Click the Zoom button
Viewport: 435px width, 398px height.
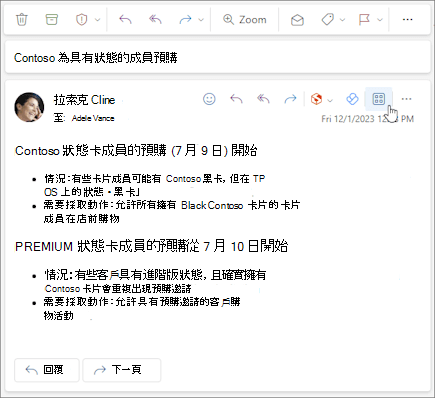click(x=245, y=20)
